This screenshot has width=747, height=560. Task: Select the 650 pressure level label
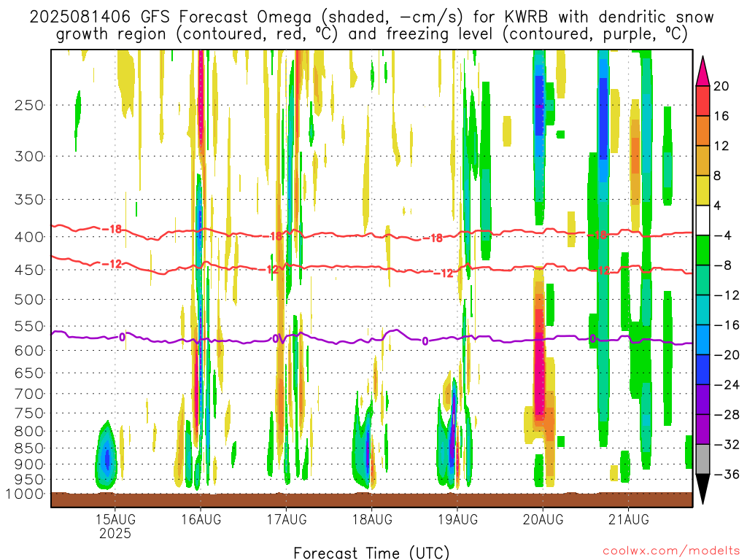29,373
